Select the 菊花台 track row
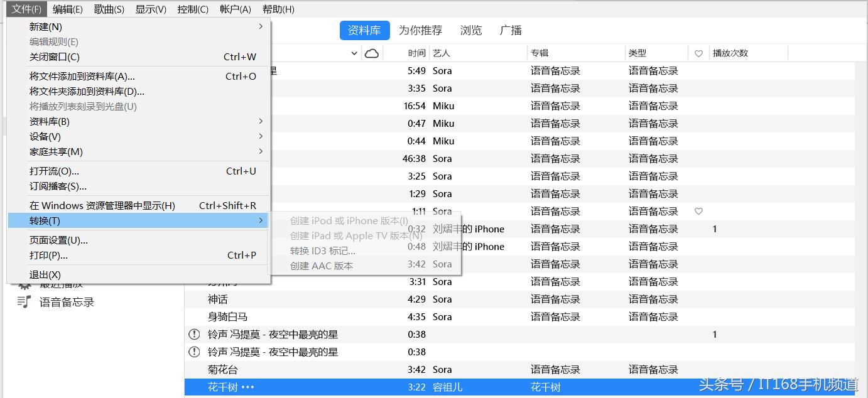Viewport: 868px width, 398px height. 314,369
